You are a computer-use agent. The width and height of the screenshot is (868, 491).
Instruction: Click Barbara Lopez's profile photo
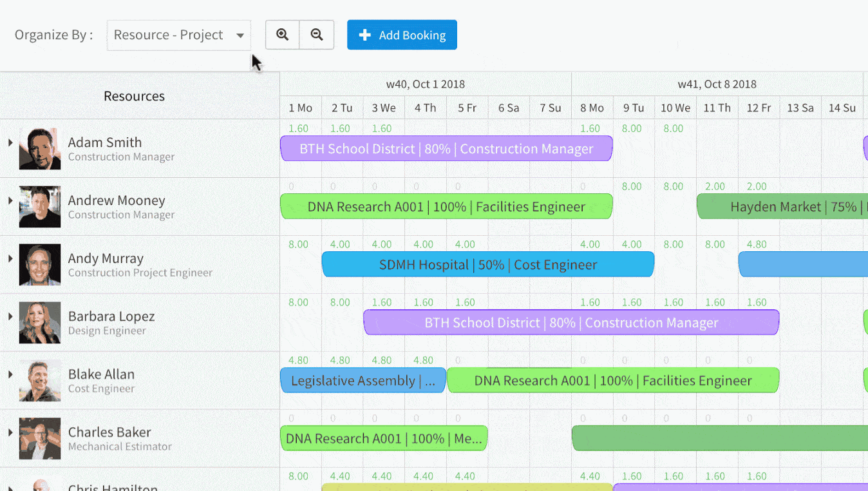(40, 323)
